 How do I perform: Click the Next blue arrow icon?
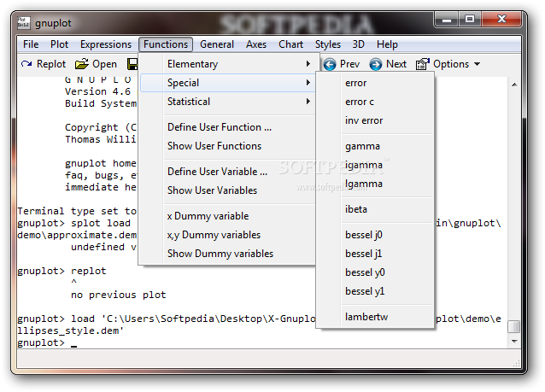point(375,64)
